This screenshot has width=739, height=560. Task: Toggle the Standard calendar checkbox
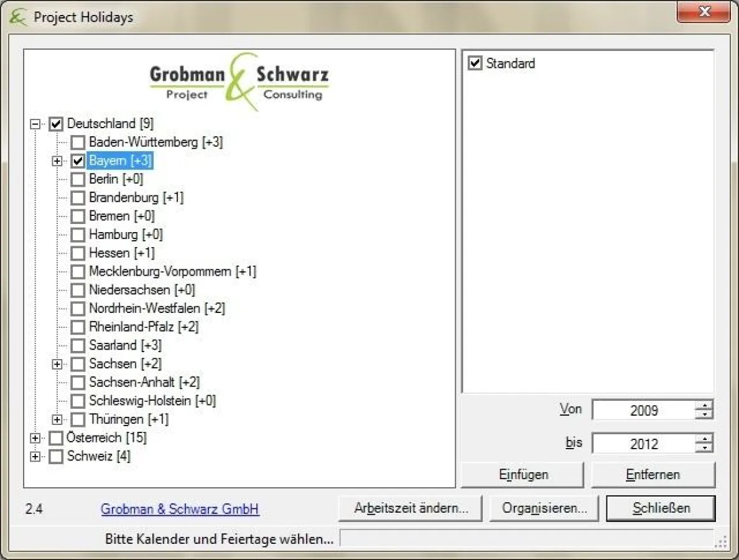tap(475, 63)
